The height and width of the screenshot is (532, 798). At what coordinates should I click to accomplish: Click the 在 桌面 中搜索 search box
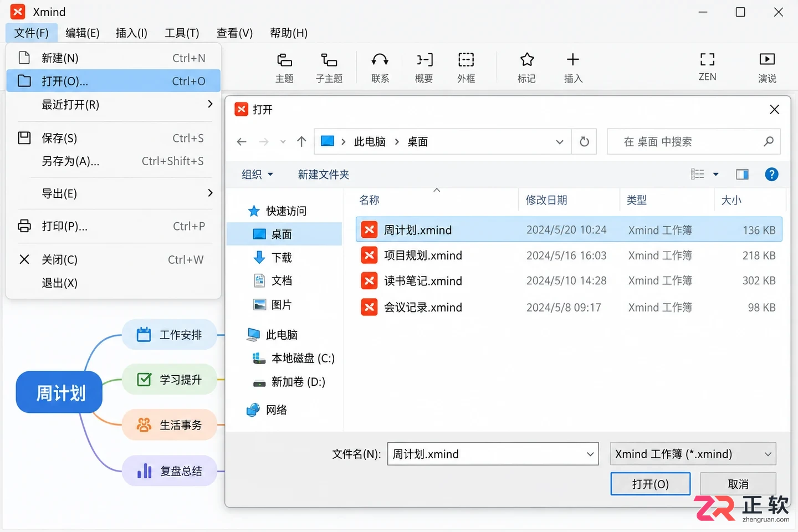click(x=694, y=142)
